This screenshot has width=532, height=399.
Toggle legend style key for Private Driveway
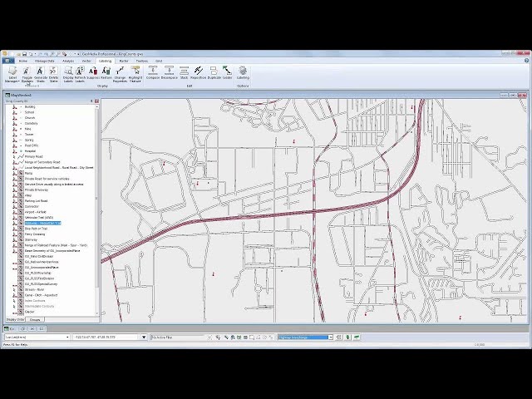pyautogui.click(x=20, y=190)
